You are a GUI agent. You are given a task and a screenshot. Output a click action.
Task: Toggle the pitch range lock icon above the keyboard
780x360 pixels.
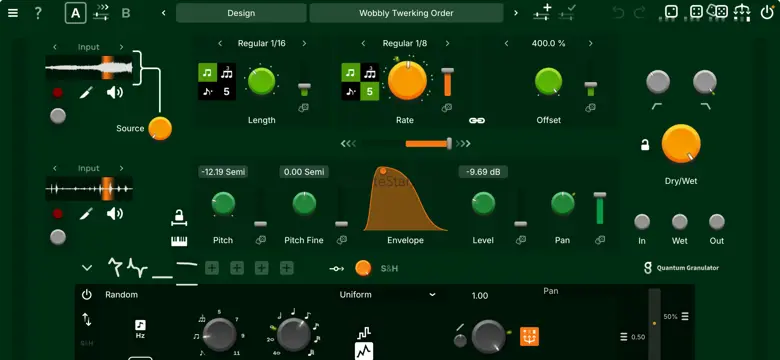179,217
